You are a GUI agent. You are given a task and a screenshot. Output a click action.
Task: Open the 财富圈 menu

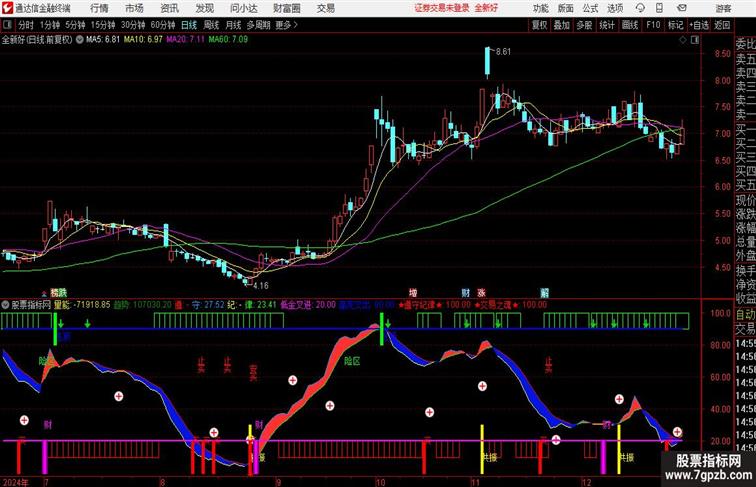pyautogui.click(x=286, y=8)
